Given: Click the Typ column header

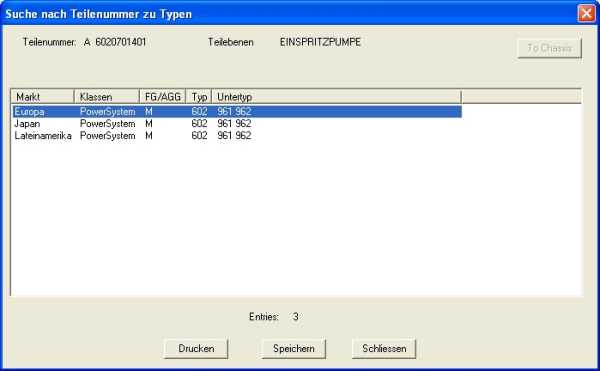Looking at the screenshot, I should [x=199, y=97].
